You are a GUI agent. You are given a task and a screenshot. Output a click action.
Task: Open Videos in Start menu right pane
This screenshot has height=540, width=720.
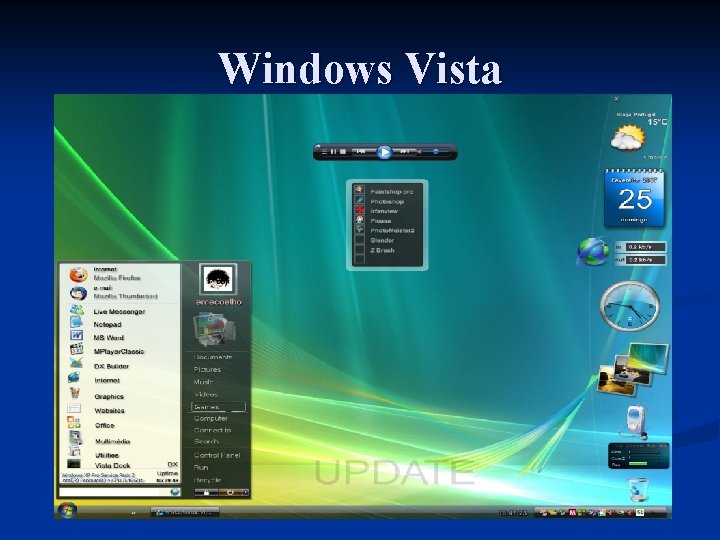click(206, 394)
